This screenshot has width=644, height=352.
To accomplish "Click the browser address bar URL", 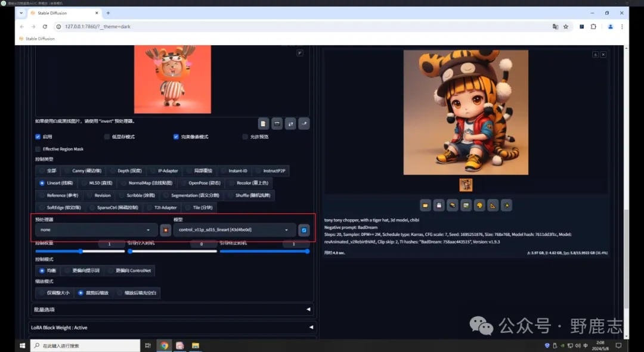I will (98, 26).
